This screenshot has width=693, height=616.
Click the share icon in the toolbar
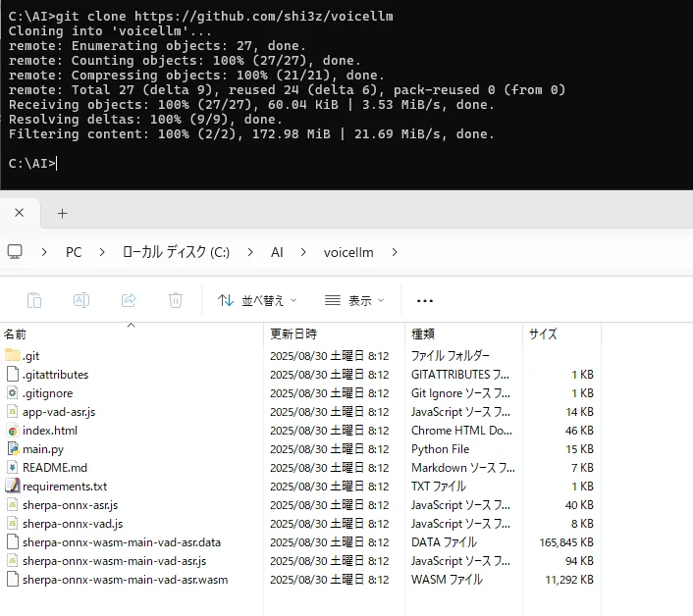[129, 300]
